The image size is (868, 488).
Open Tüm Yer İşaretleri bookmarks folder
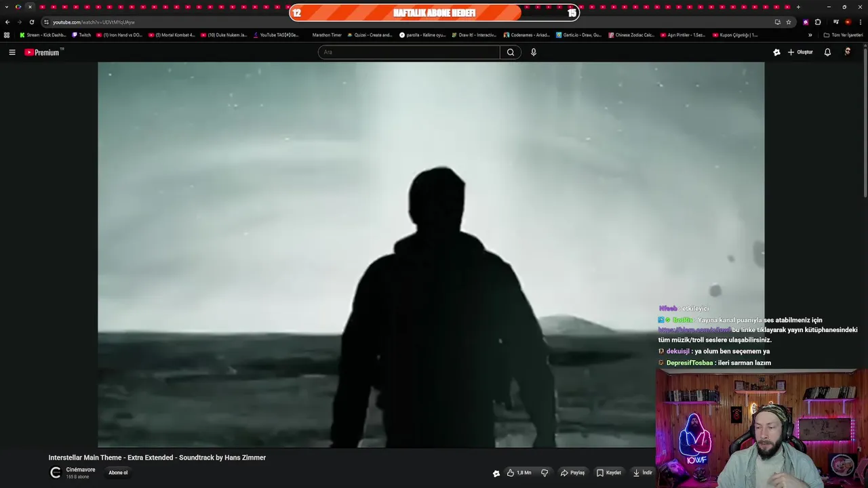pos(844,35)
